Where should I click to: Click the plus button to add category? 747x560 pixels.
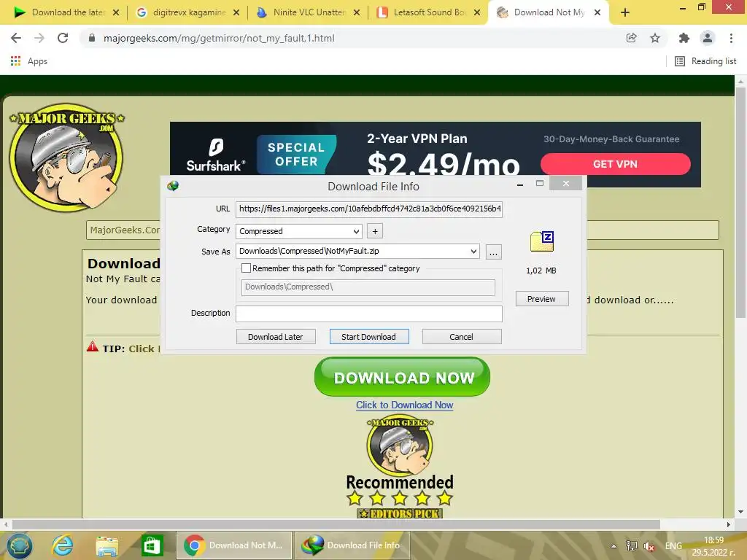coord(375,231)
